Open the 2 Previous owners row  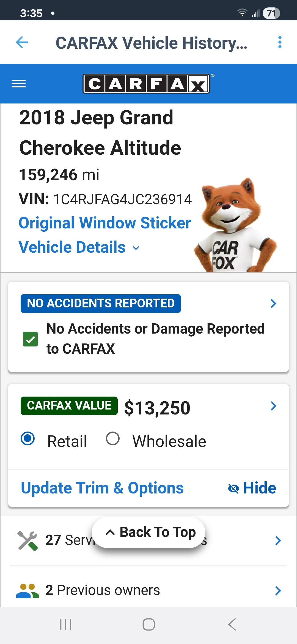[148, 591]
